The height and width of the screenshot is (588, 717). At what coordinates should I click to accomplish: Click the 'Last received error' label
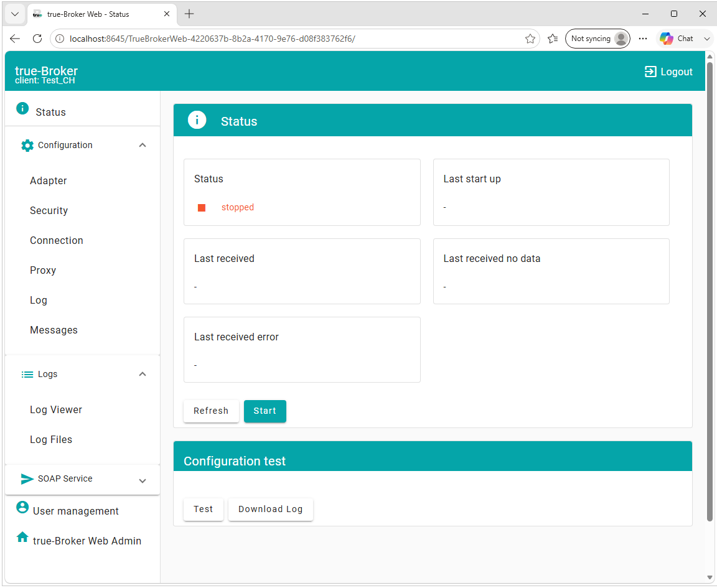237,337
